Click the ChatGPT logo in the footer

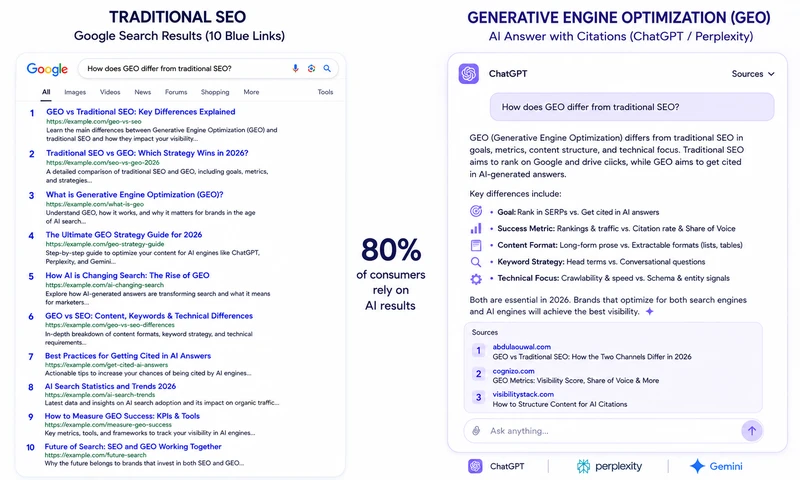pyautogui.click(x=475, y=466)
